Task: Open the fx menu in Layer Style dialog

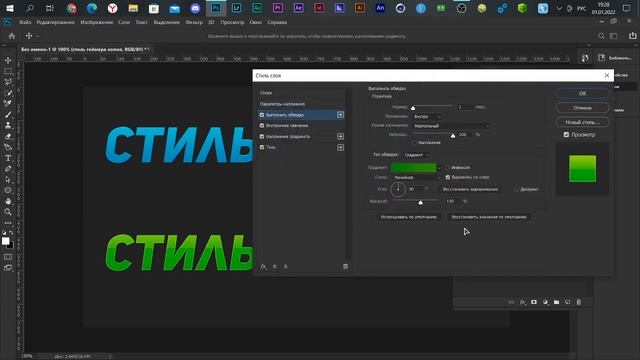Action: coord(264,267)
